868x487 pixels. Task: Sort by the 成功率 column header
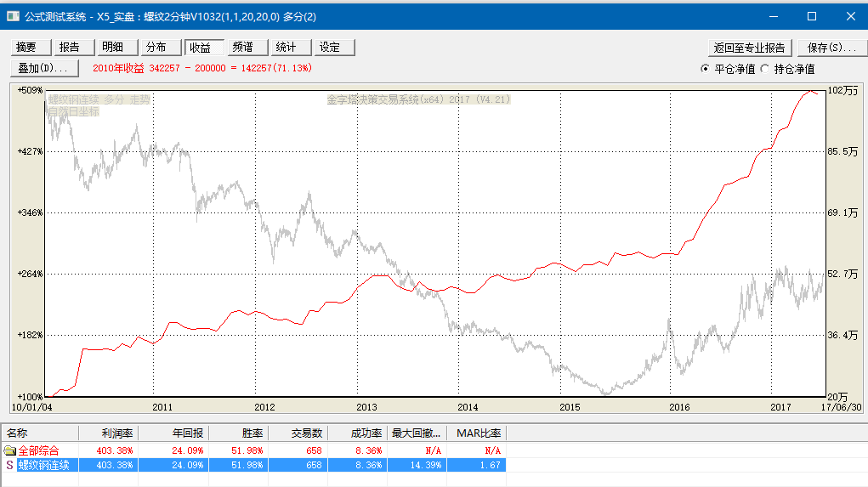click(358, 433)
